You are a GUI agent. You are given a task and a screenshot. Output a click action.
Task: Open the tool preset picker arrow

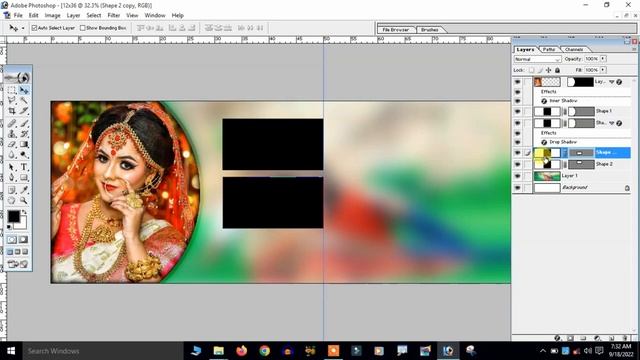(23, 28)
